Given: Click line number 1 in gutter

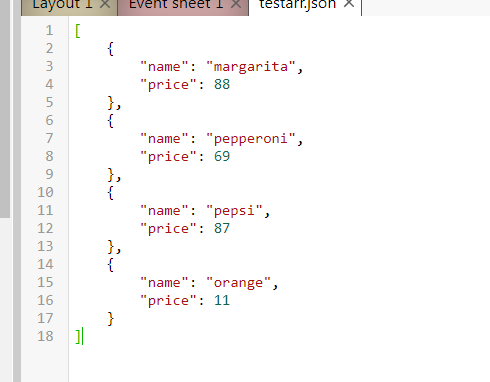Looking at the screenshot, I should coord(49,31).
